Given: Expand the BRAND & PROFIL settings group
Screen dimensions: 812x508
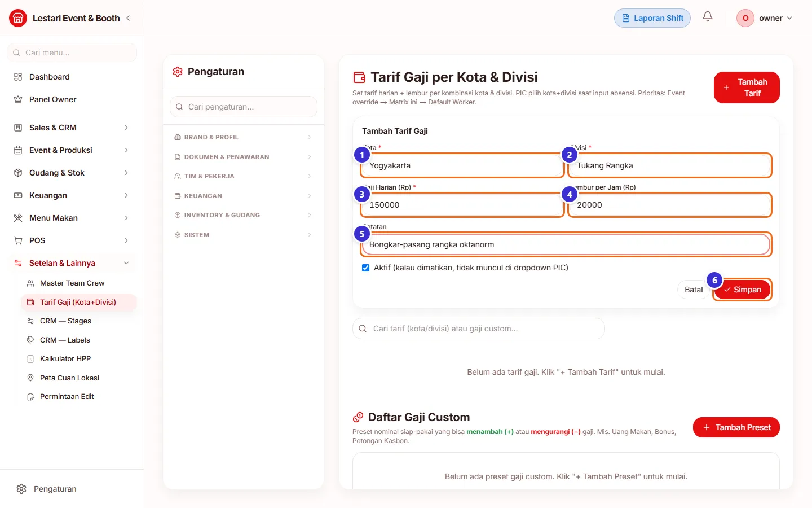Looking at the screenshot, I should 244,137.
